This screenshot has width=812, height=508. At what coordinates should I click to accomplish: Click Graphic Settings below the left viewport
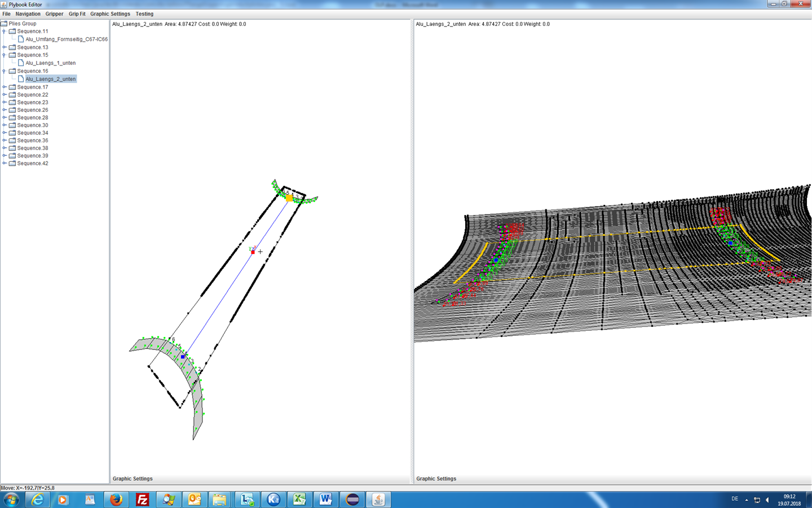133,479
